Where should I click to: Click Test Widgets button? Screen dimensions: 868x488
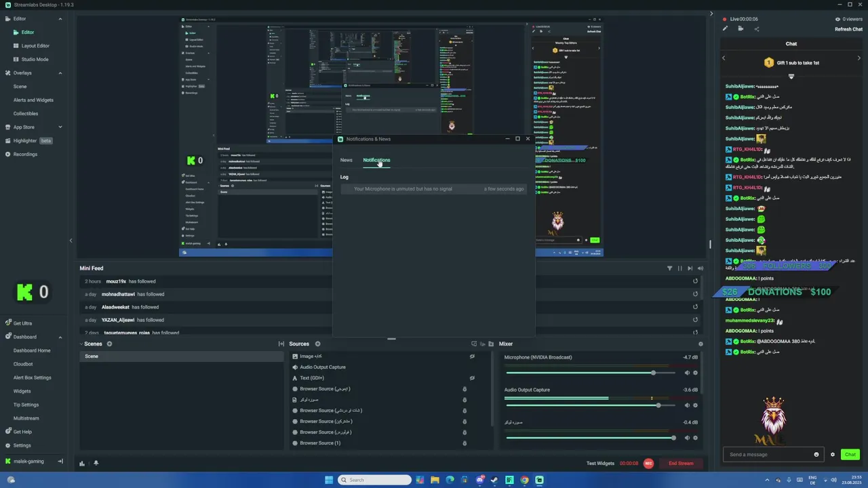(x=600, y=464)
